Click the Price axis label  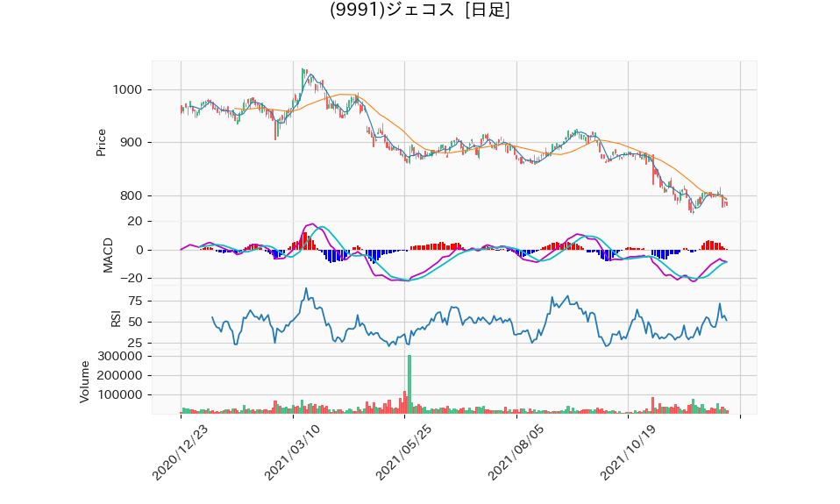pos(101,143)
